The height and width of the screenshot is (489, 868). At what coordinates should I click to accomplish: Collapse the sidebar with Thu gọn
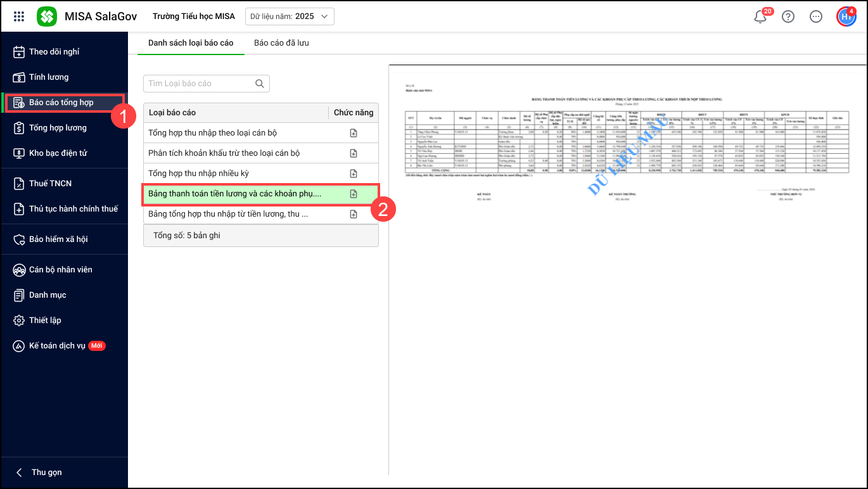pos(39,473)
